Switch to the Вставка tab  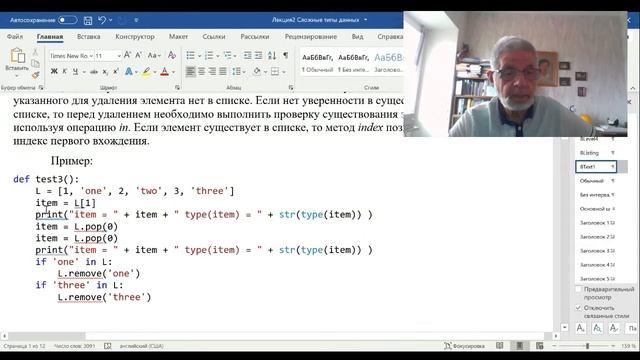tap(89, 36)
